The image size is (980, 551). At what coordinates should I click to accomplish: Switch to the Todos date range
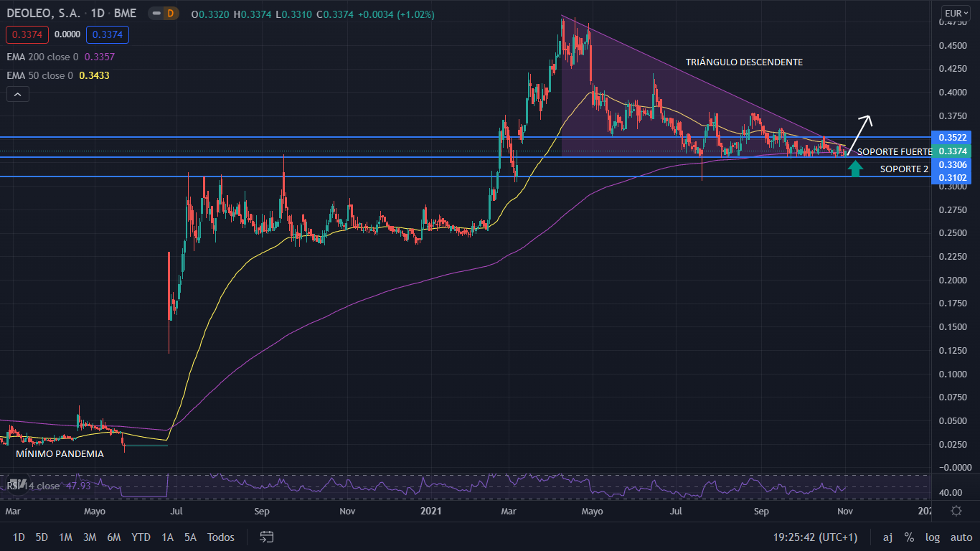click(x=220, y=537)
